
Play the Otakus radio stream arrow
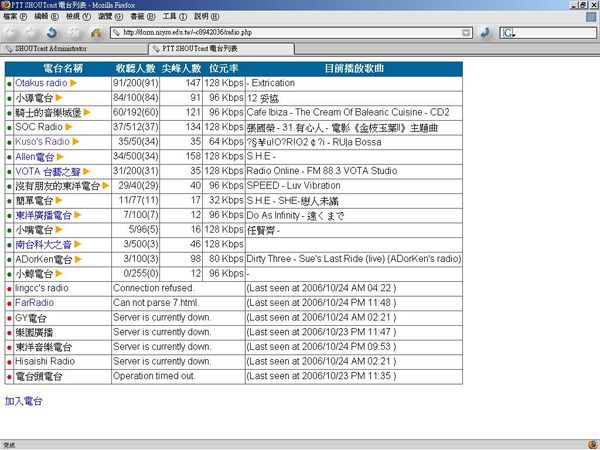point(73,83)
